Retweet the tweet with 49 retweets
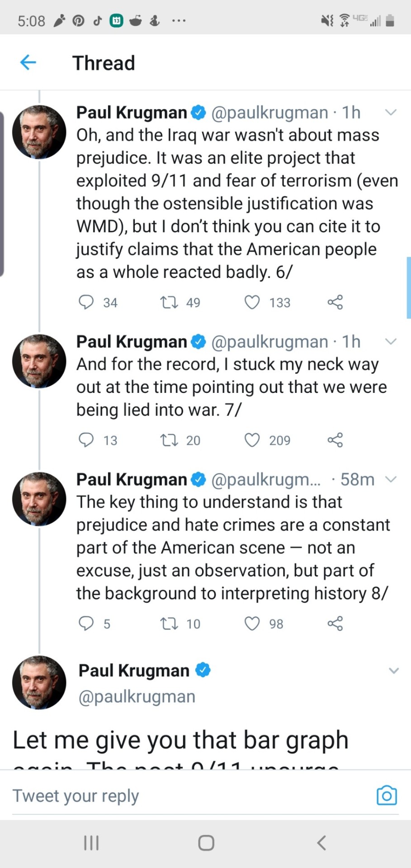411x868 pixels. 169,302
